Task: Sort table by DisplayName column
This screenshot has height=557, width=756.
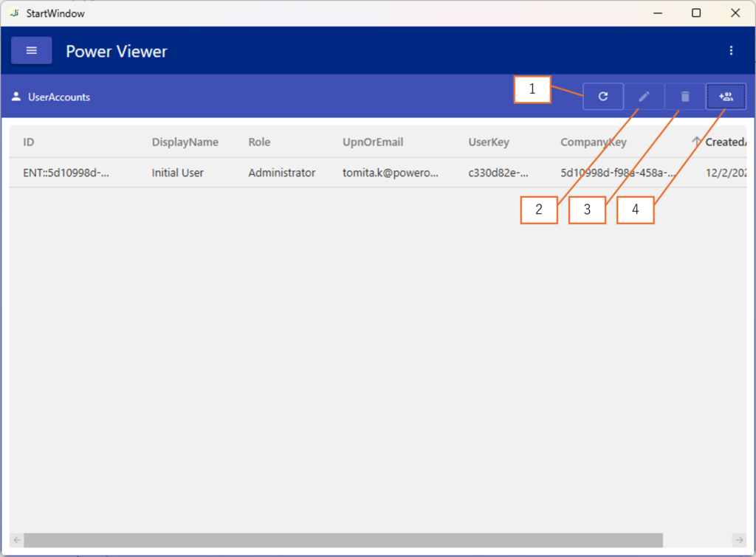Action: coord(185,142)
